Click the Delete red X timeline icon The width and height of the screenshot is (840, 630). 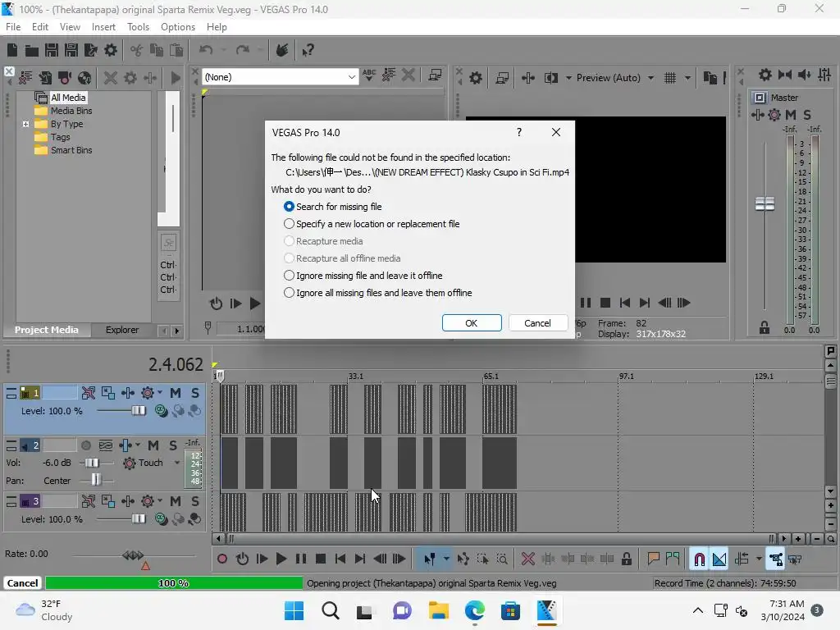tap(527, 559)
